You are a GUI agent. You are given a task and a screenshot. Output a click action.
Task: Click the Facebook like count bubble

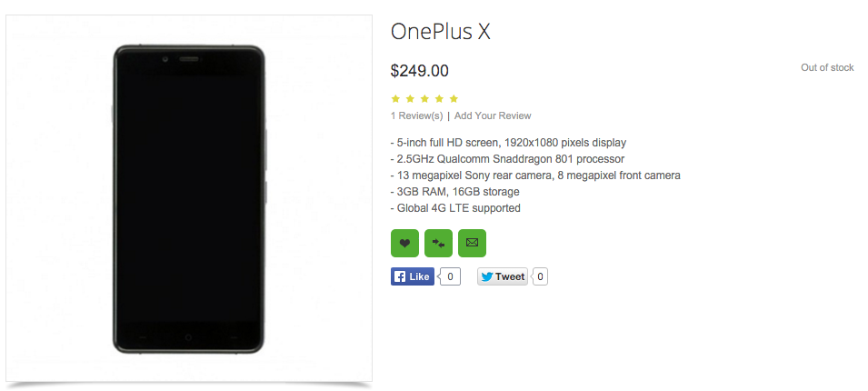(x=451, y=276)
